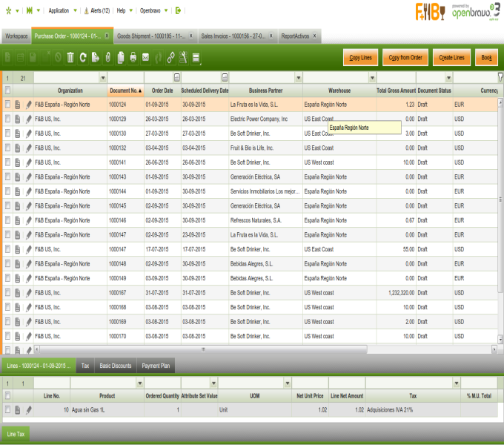Check the Agua sin Gas 1L line checkbox
The image size is (504, 445).
tap(7, 409)
